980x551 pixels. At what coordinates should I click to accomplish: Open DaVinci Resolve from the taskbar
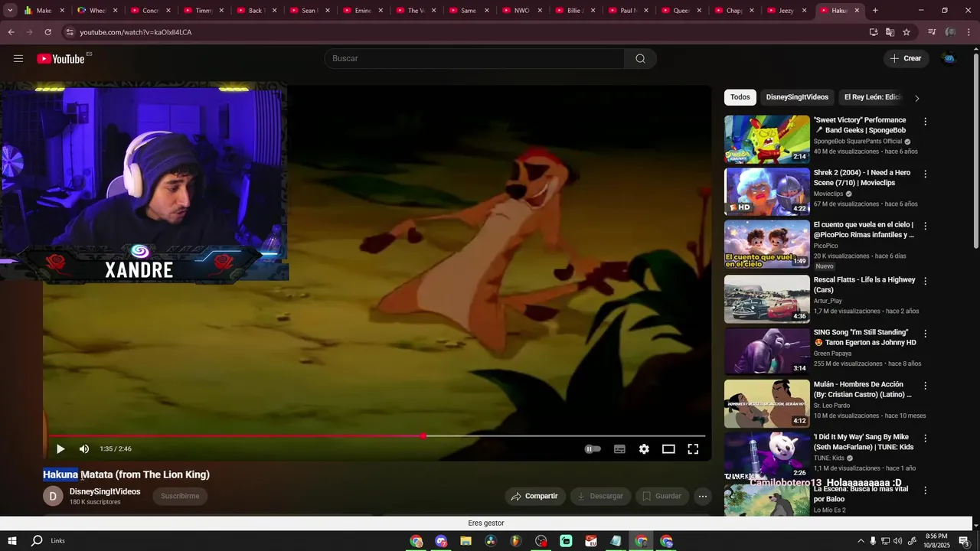click(491, 541)
